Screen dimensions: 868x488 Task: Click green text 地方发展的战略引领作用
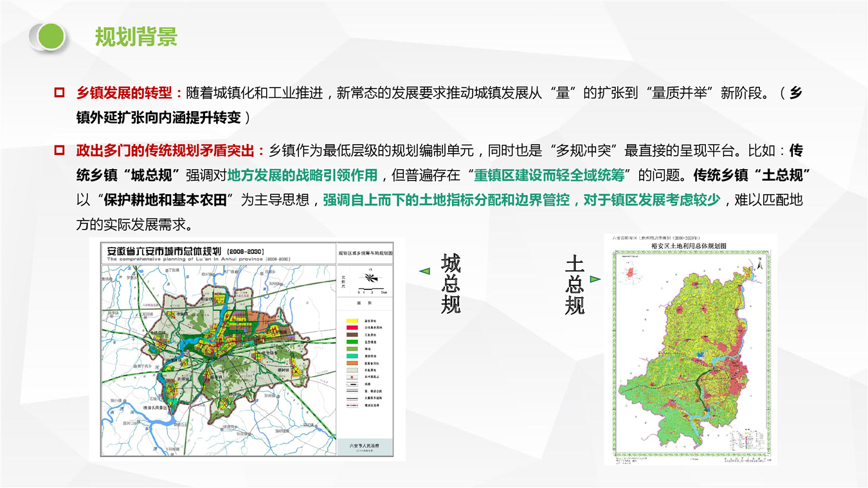(x=302, y=176)
